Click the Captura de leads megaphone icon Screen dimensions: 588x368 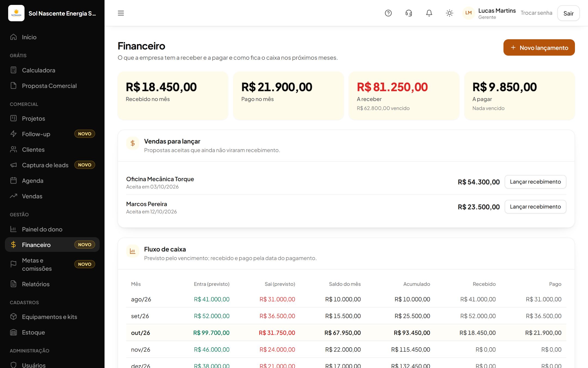(14, 165)
